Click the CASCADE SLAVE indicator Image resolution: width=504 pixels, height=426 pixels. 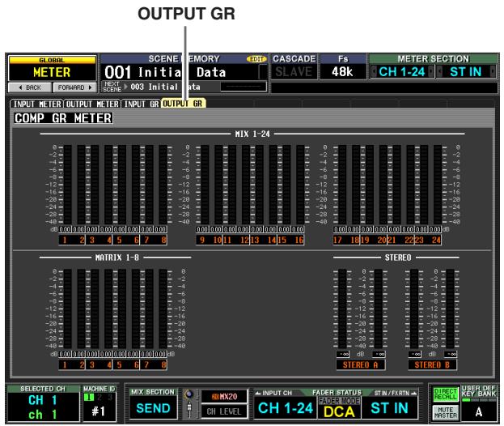click(x=294, y=72)
